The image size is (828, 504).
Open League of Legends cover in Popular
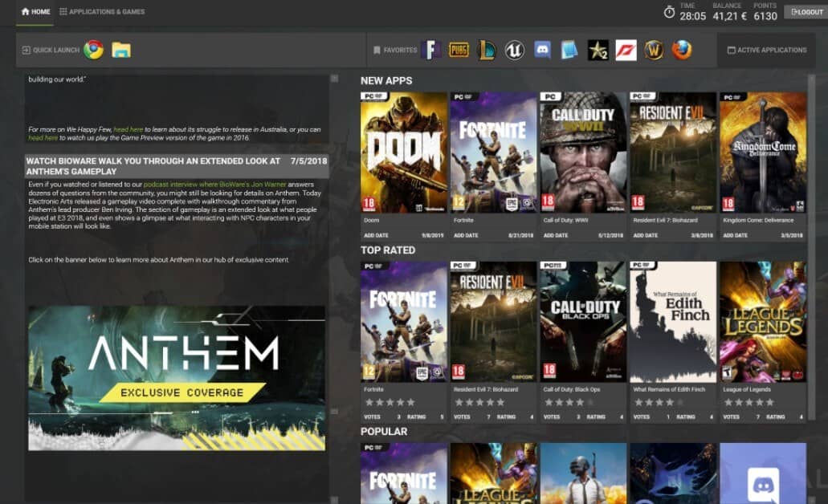(493, 474)
